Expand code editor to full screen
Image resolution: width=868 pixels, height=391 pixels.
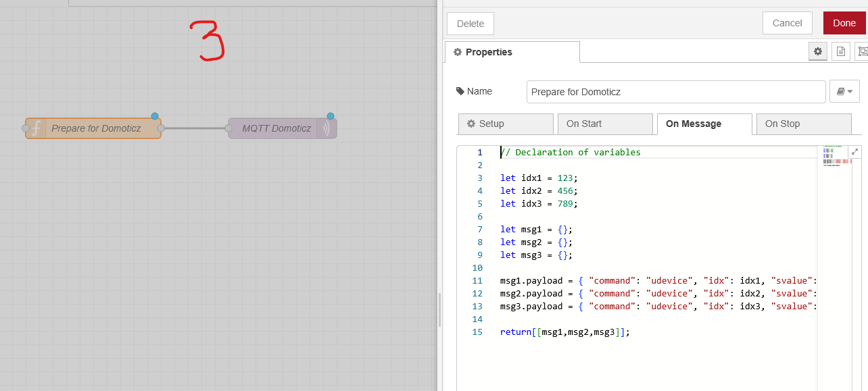click(x=855, y=152)
